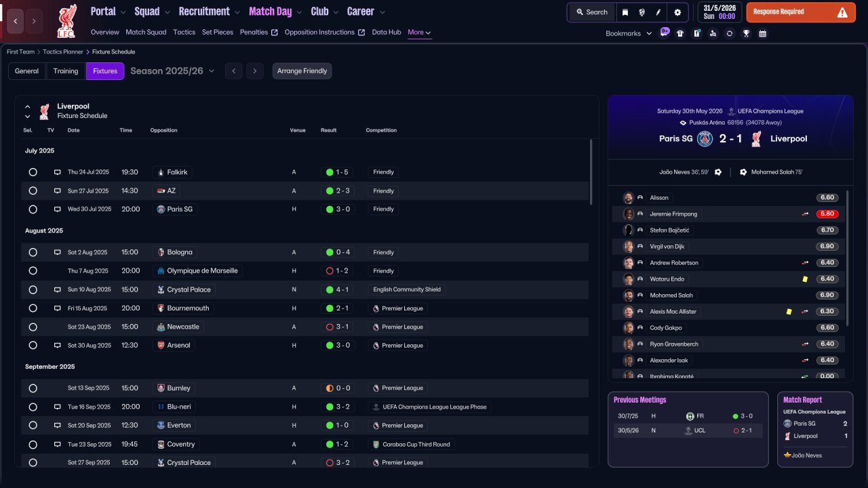The image size is (868, 488).
Task: Select the radio button for AZ fixture
Action: [x=33, y=191]
